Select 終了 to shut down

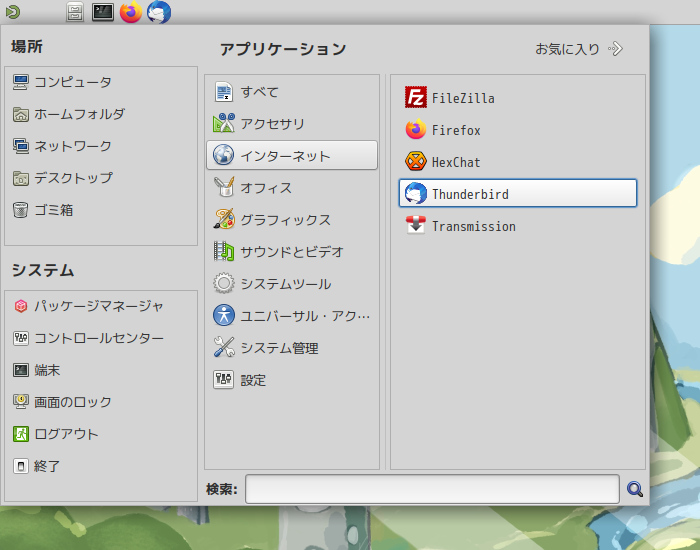(x=101, y=466)
